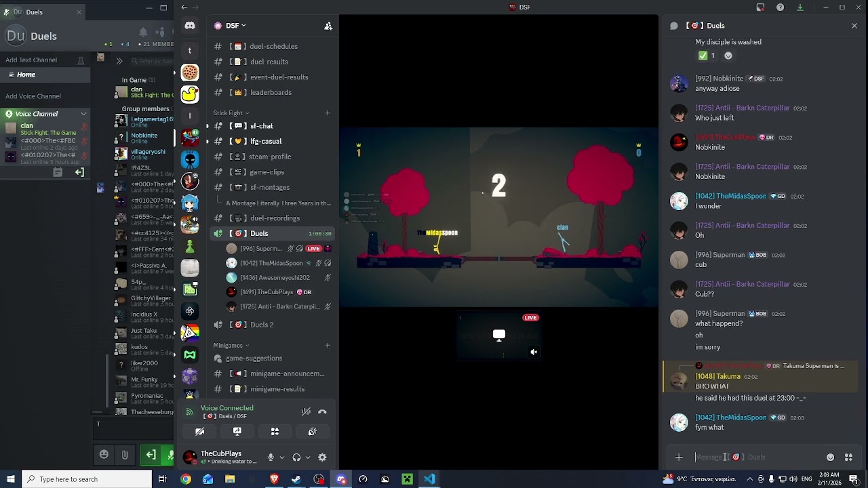This screenshot has height=488, width=868.
Task: Open the emoji picker in chat box
Action: pyautogui.click(x=830, y=457)
